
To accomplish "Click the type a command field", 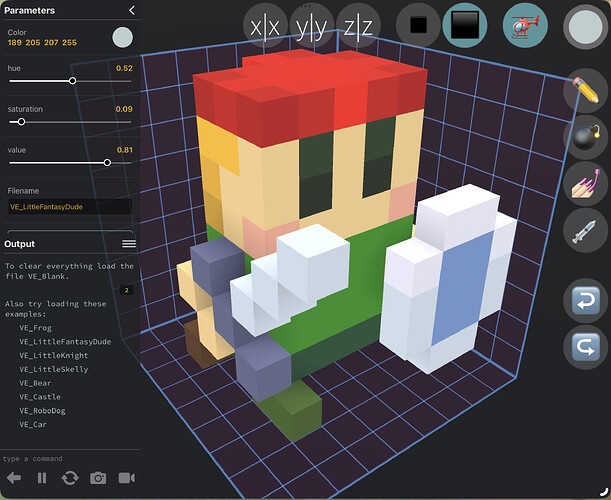I will click(x=70, y=459).
